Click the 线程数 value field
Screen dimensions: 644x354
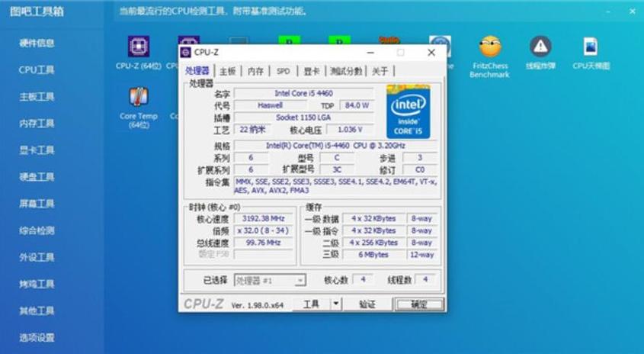(x=425, y=279)
